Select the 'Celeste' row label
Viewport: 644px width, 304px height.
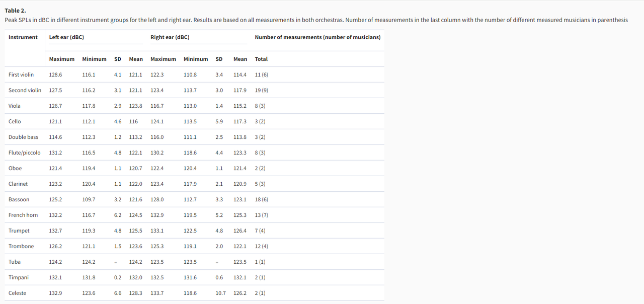pos(18,293)
